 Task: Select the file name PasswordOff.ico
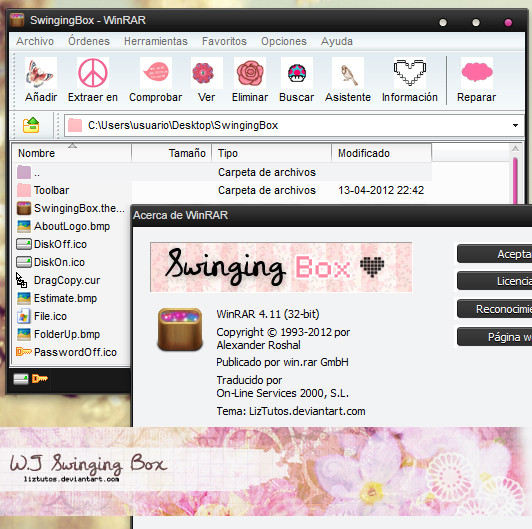point(75,352)
